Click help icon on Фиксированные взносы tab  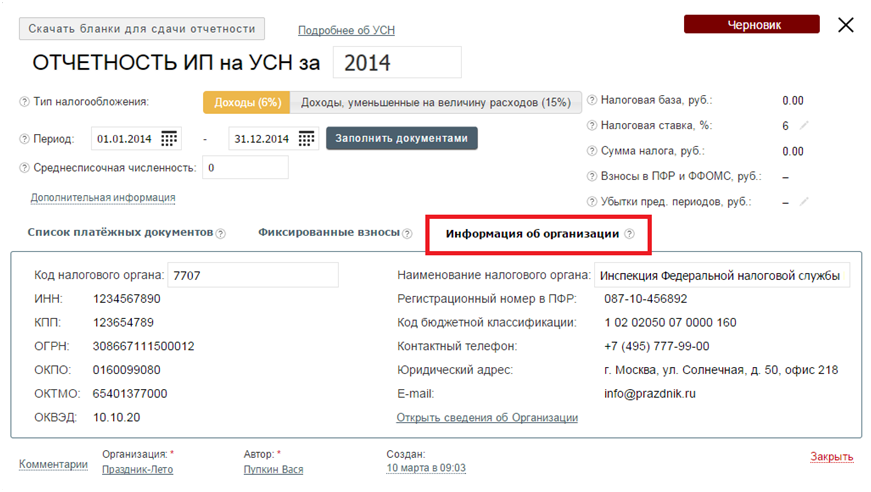[x=407, y=233]
